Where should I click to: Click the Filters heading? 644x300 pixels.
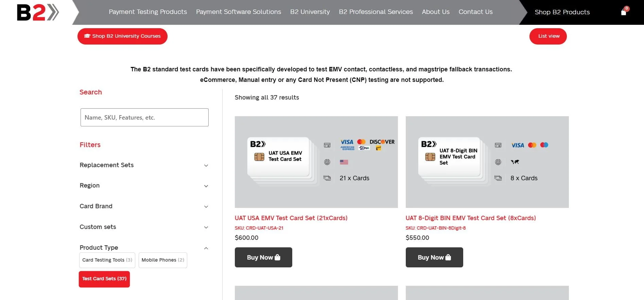(x=90, y=145)
